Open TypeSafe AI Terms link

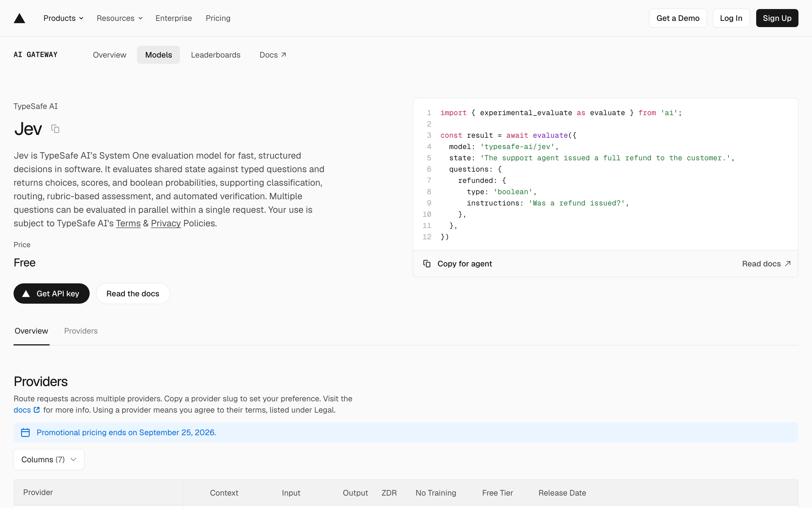coord(128,224)
